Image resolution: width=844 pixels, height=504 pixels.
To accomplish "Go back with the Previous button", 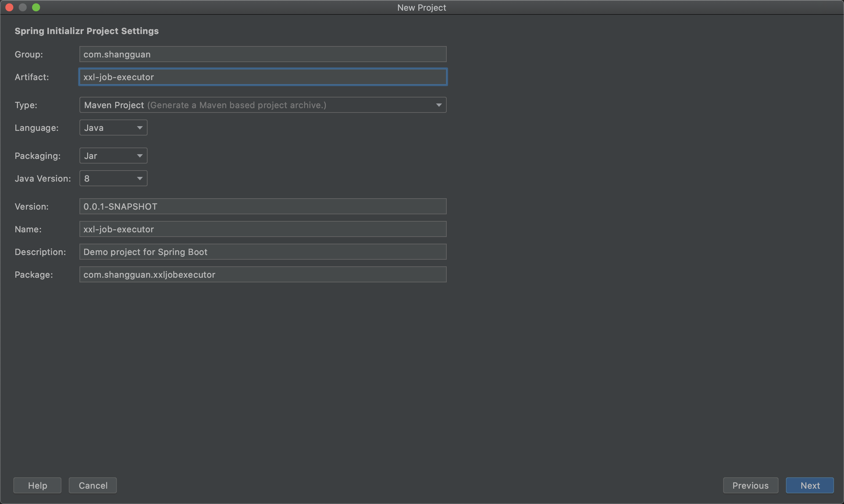I will (751, 486).
